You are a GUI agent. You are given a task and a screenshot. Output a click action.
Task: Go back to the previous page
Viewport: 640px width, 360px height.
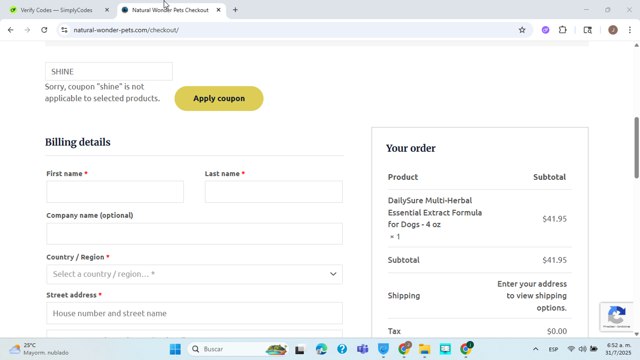pyautogui.click(x=11, y=30)
